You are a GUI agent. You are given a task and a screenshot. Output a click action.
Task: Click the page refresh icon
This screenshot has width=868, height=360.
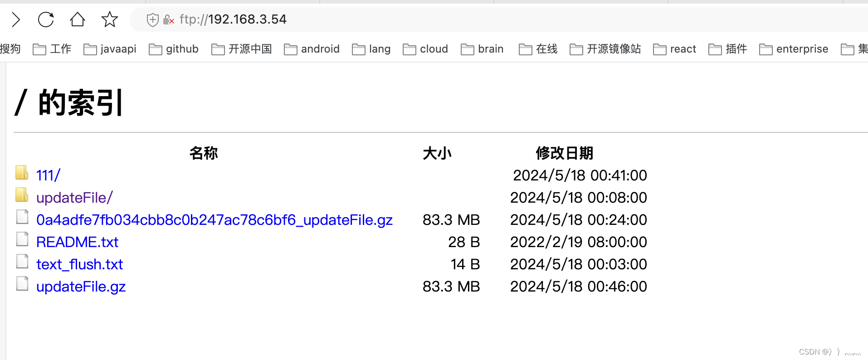[46, 20]
